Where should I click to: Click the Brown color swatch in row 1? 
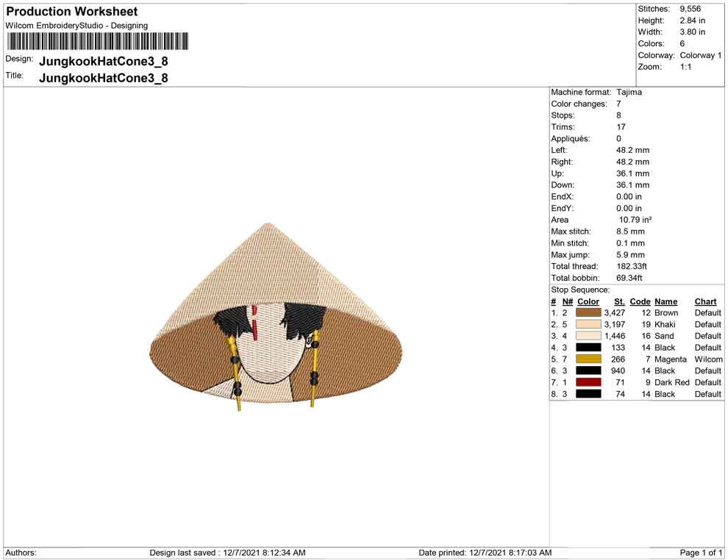(x=588, y=313)
